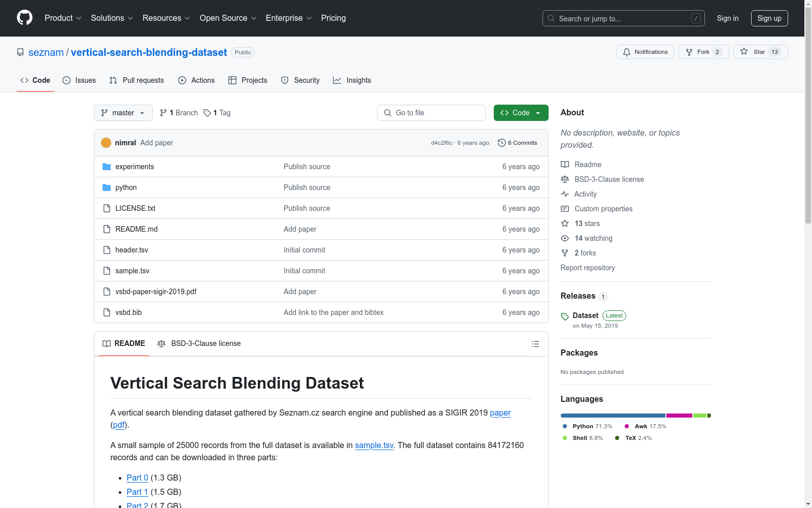This screenshot has height=508, width=812.
Task: Click the search magnifier icon in header
Action: tap(551, 18)
